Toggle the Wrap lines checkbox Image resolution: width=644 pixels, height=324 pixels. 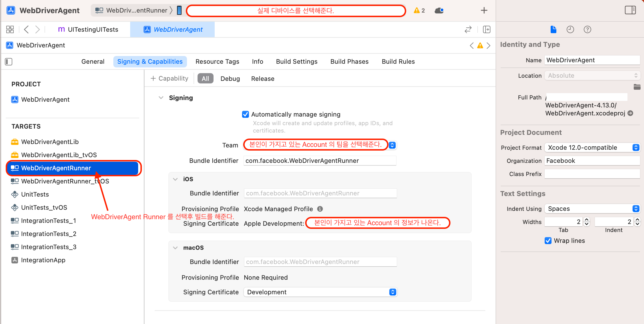[548, 241]
